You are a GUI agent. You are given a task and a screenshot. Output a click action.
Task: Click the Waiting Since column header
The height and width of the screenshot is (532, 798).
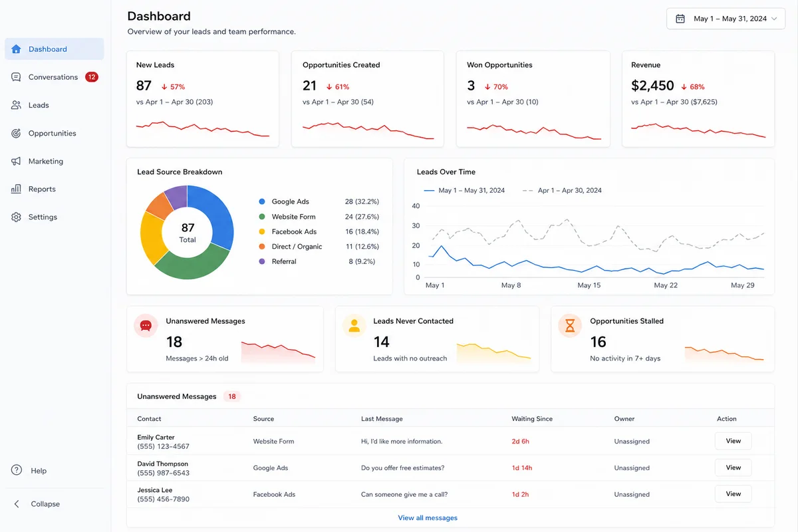tap(532, 419)
